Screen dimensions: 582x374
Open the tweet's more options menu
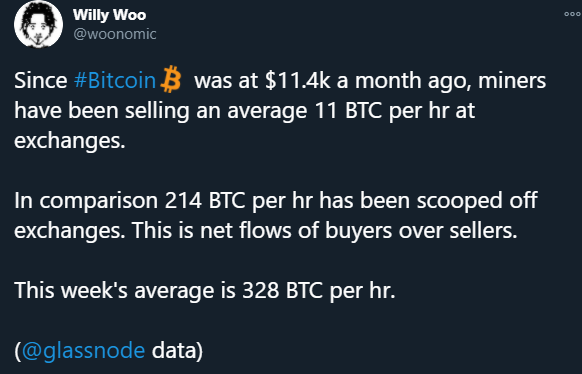tap(572, 14)
